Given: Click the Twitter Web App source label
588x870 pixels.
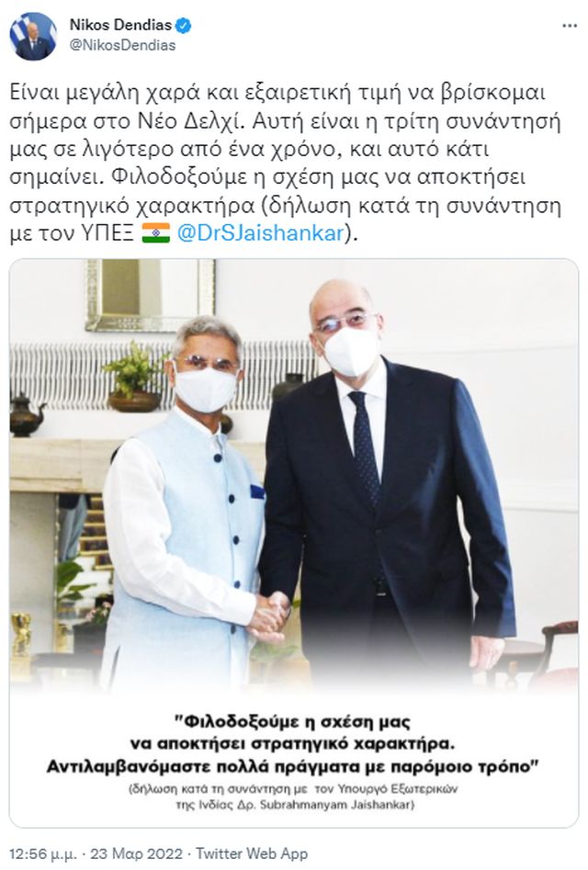Looking at the screenshot, I should click(x=252, y=853).
